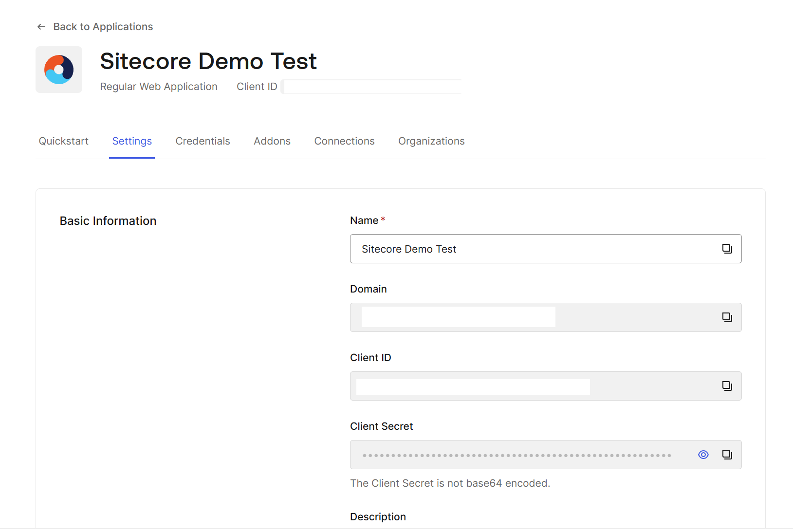This screenshot has height=532, width=793.
Task: Copy the Name field value
Action: click(727, 249)
